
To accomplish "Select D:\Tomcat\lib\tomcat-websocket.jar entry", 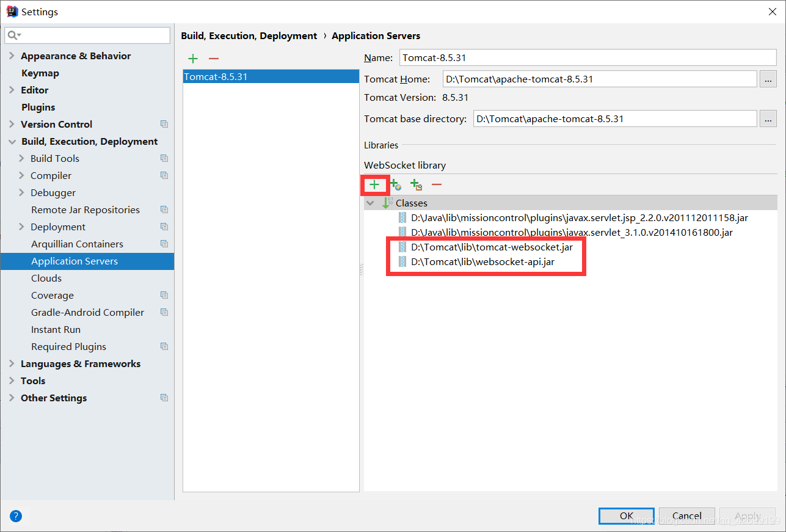I will point(492,247).
